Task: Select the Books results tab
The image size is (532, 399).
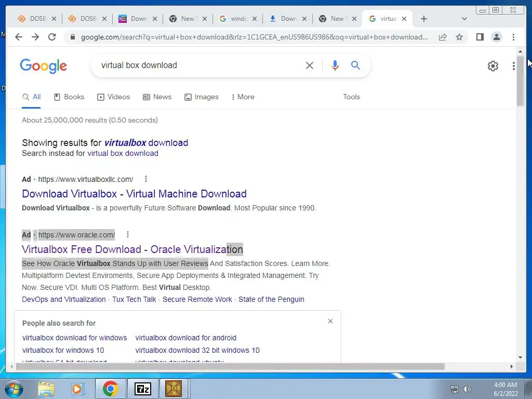Action: point(69,97)
